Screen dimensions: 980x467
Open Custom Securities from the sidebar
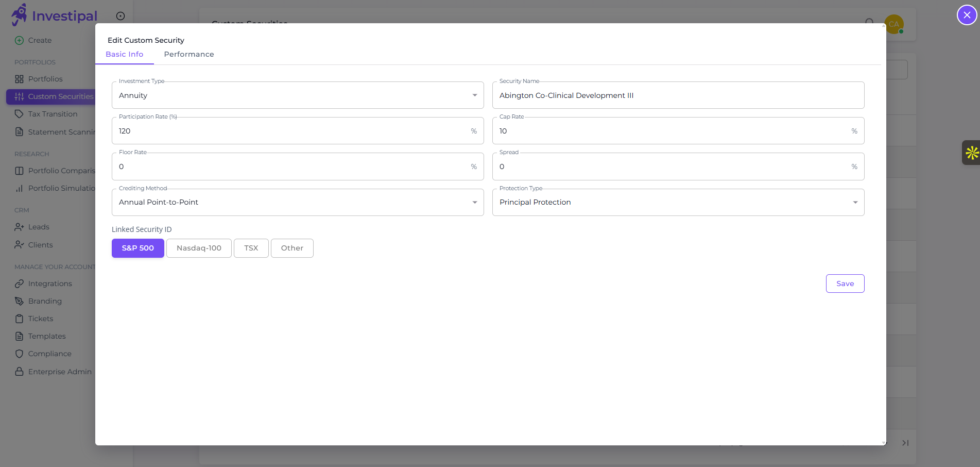(19, 96)
